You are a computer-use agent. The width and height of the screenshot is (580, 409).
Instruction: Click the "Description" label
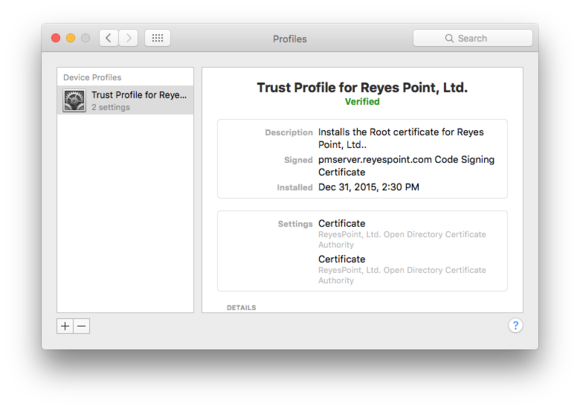coord(289,132)
